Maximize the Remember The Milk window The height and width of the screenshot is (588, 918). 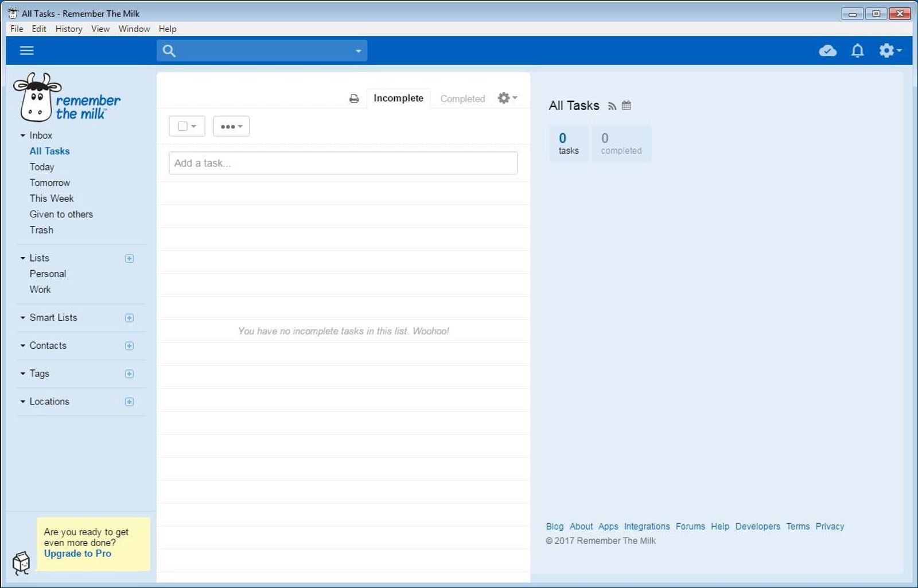[x=876, y=14]
